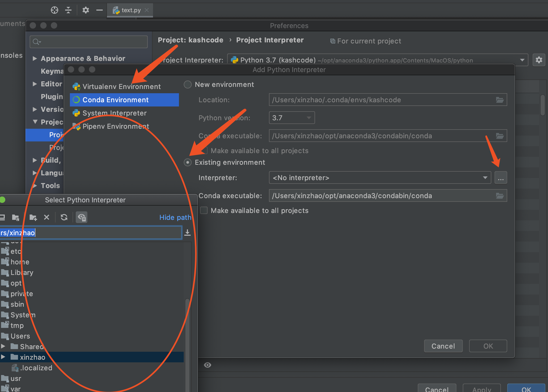The image size is (548, 392).
Task: Toggle show hidden files and directories
Action: (x=82, y=217)
